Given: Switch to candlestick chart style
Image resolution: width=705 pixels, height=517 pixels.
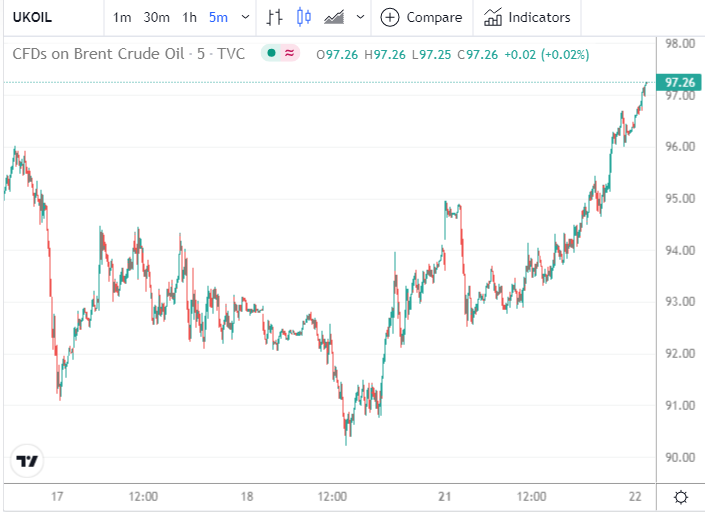Looking at the screenshot, I should pyautogui.click(x=304, y=18).
